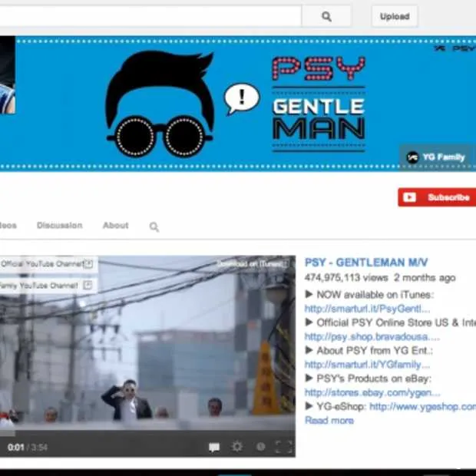476x476 pixels.
Task: Click the search magnifier button
Action: (326, 16)
